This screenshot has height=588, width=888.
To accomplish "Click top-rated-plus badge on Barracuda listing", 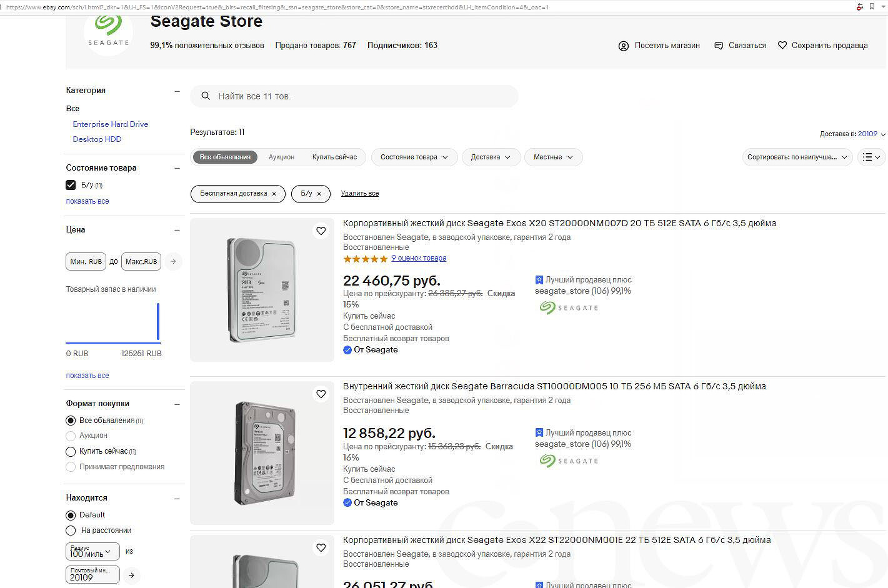I will click(539, 433).
